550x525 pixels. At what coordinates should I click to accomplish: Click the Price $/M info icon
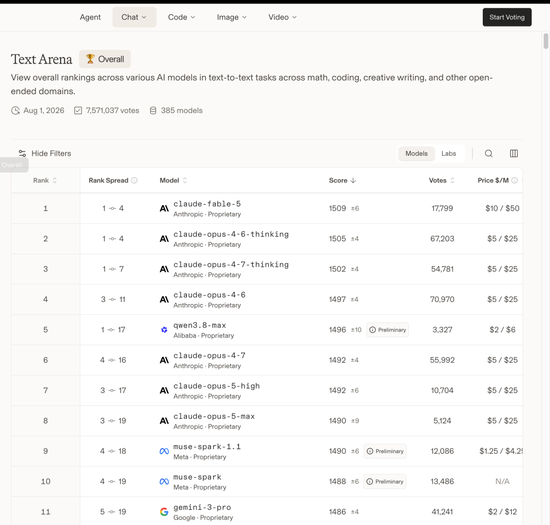(515, 180)
